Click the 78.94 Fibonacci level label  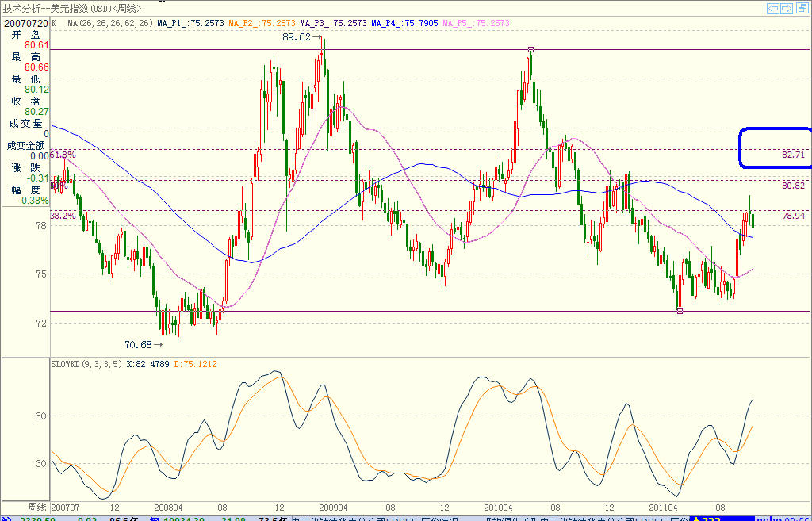[x=794, y=216]
